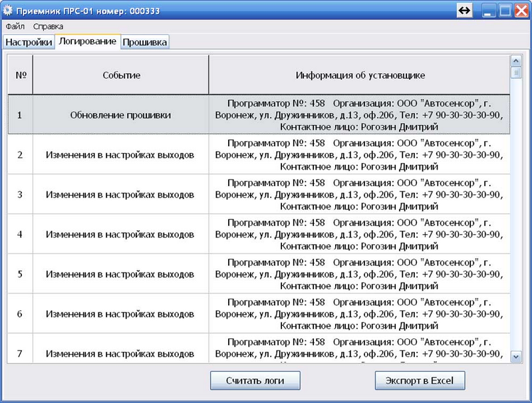
Task: Click installer info cell in row 6
Action: [x=360, y=313]
